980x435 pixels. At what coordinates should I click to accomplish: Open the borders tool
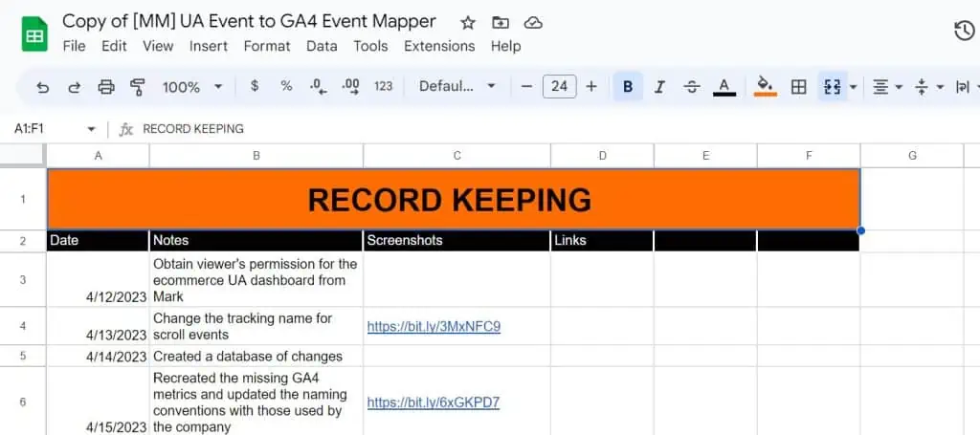pyautogui.click(x=798, y=87)
